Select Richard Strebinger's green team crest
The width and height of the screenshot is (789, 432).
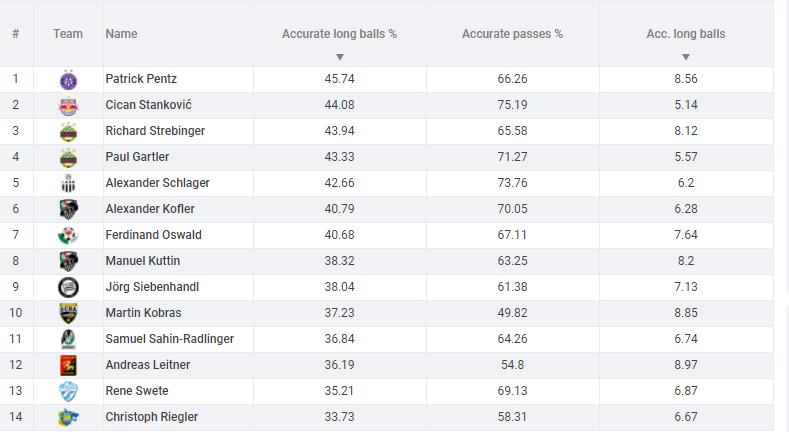[68, 132]
